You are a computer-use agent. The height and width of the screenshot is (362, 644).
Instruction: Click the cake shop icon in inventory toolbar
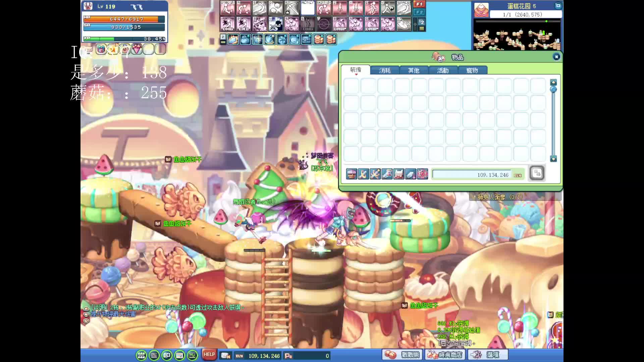[x=352, y=174]
